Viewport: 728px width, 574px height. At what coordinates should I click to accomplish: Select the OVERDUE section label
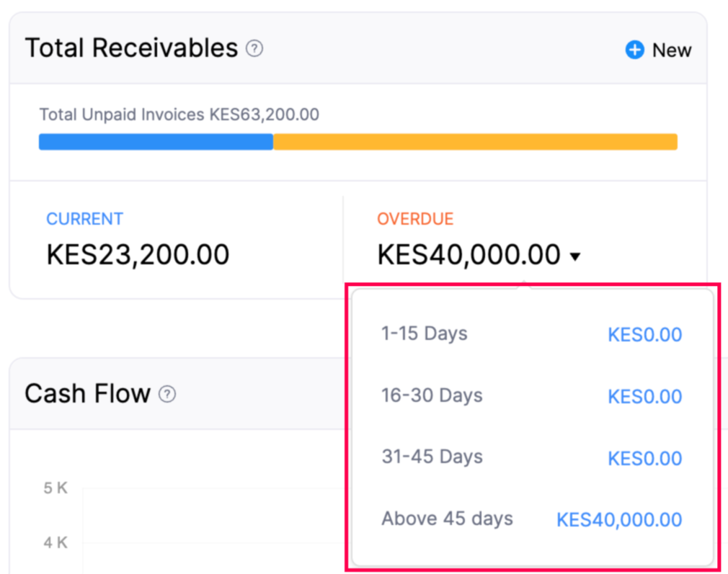click(x=416, y=218)
